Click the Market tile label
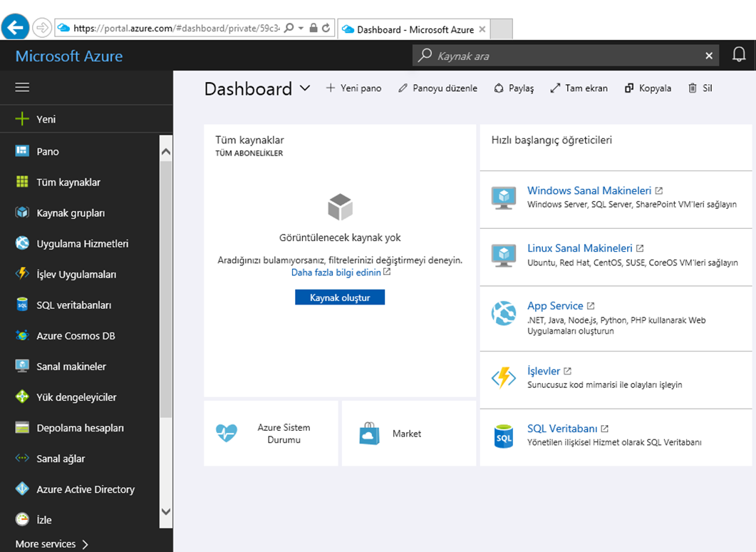Screen dimensions: 756x552 coord(406,434)
